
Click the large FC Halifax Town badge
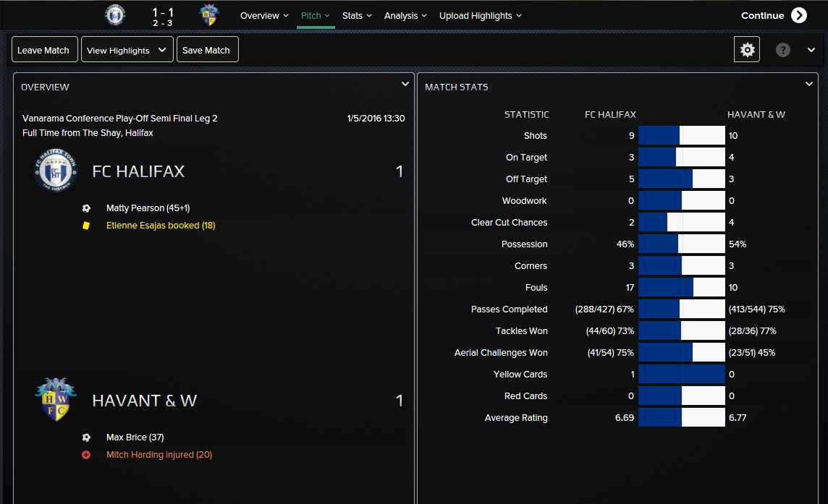[x=56, y=170]
